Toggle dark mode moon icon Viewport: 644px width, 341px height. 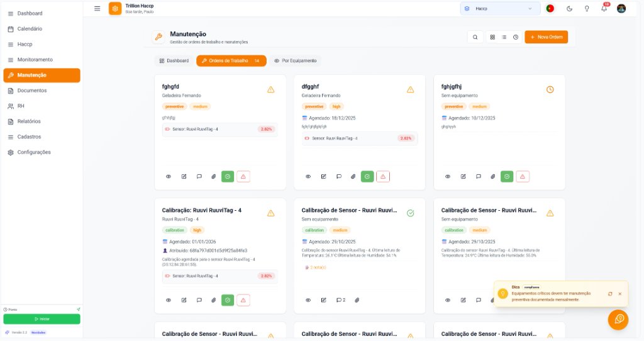click(569, 9)
